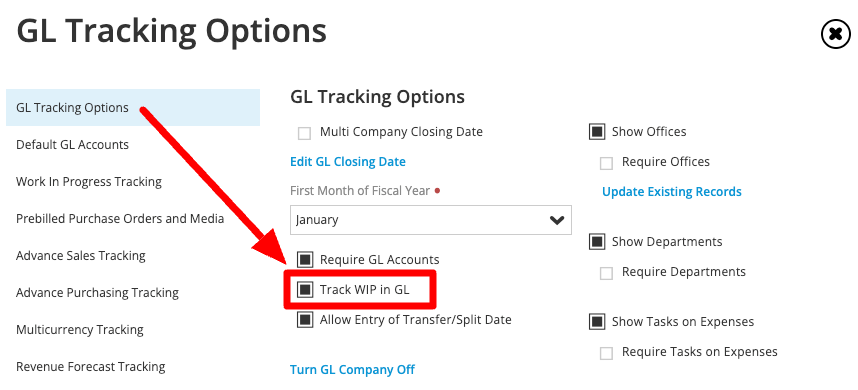Check the Require Offices option
858x390 pixels.
(606, 163)
